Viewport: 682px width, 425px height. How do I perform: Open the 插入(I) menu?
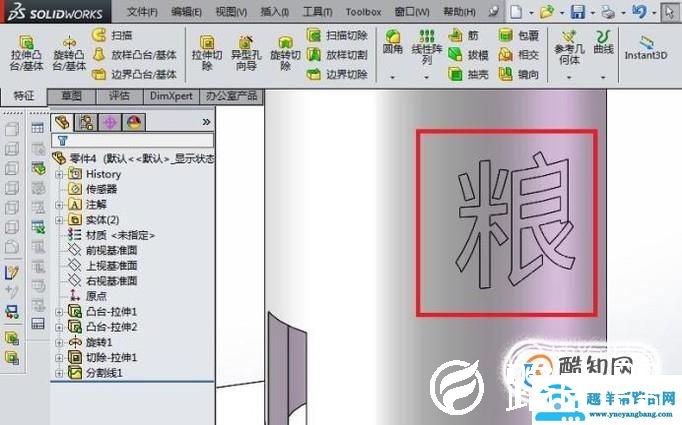click(x=275, y=12)
